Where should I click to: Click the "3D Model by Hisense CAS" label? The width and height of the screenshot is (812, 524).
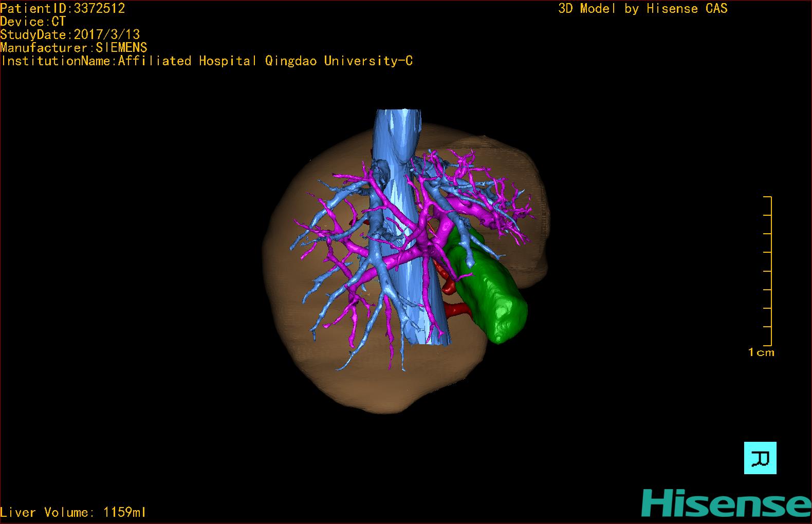[x=643, y=8]
